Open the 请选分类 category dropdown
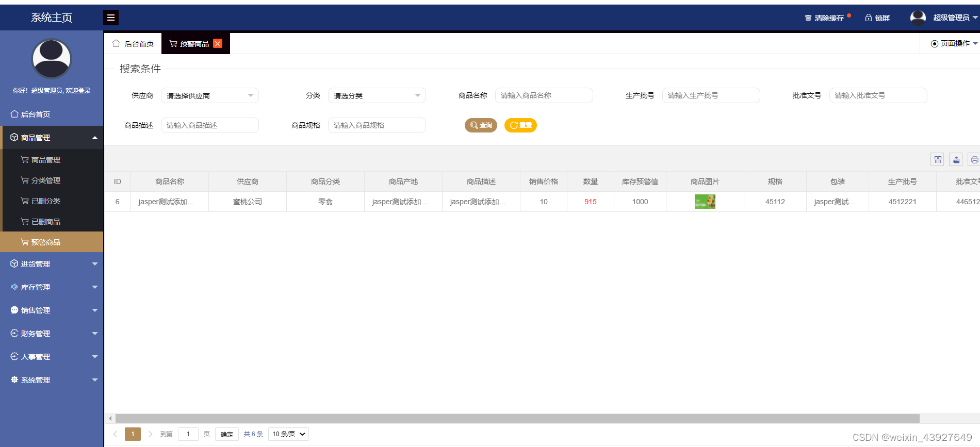 [377, 95]
